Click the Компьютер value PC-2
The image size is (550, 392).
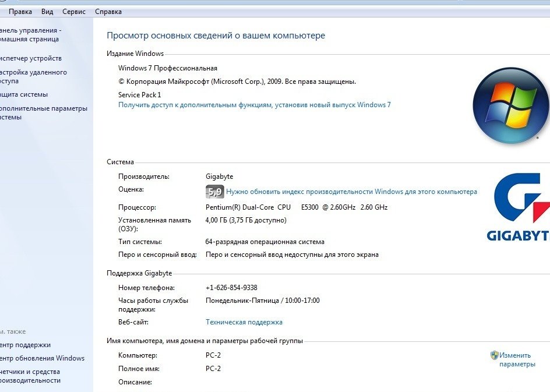213,355
